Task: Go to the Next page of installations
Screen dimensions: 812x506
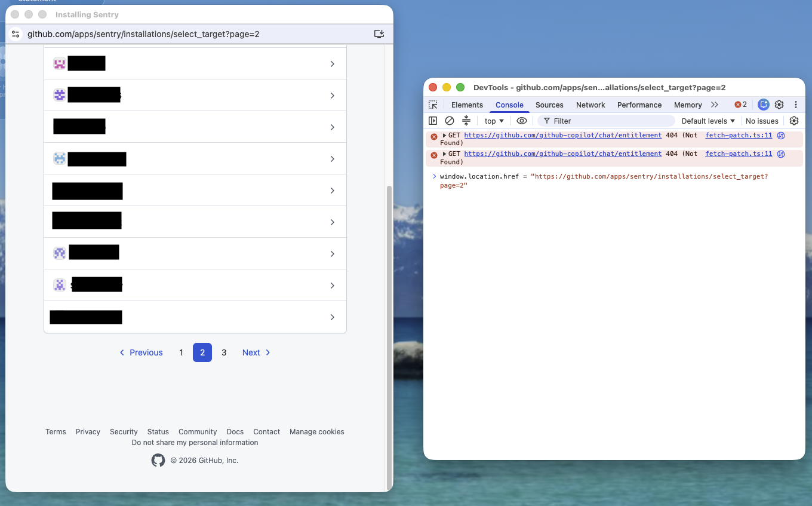Action: (x=256, y=352)
